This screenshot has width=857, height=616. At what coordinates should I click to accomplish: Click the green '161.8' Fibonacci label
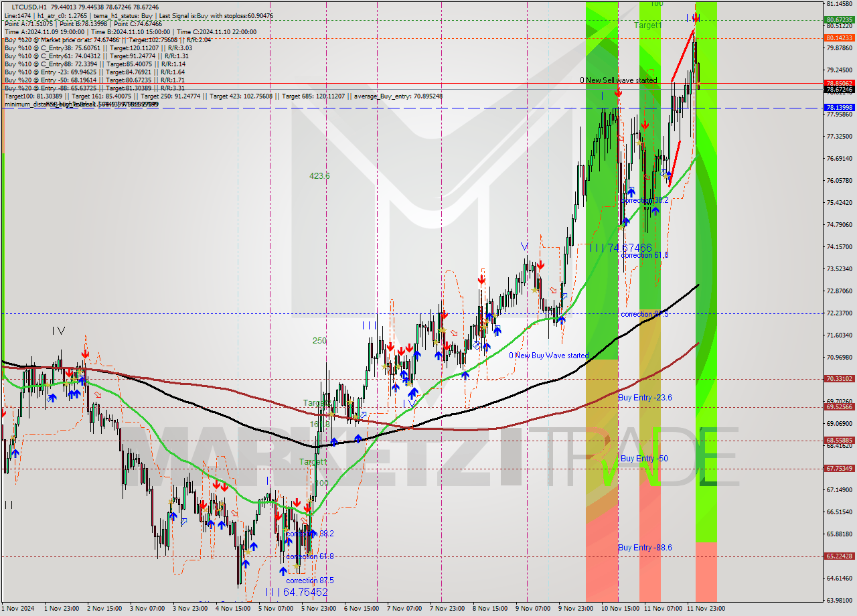tap(319, 425)
